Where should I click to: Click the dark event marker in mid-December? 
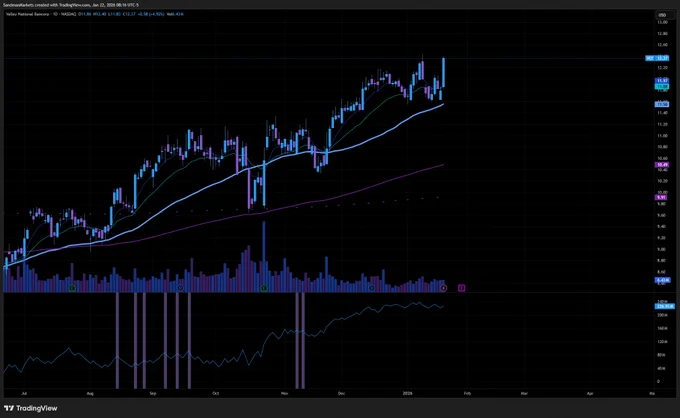pyautogui.click(x=372, y=288)
